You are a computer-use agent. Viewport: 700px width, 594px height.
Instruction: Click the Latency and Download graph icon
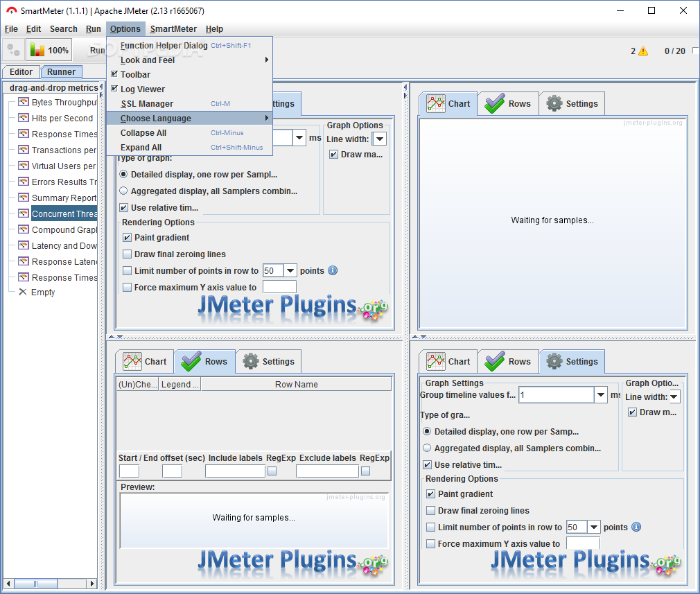(23, 245)
